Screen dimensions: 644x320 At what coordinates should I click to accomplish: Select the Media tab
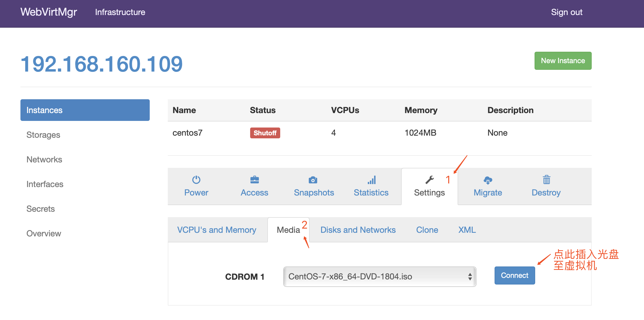[288, 230]
